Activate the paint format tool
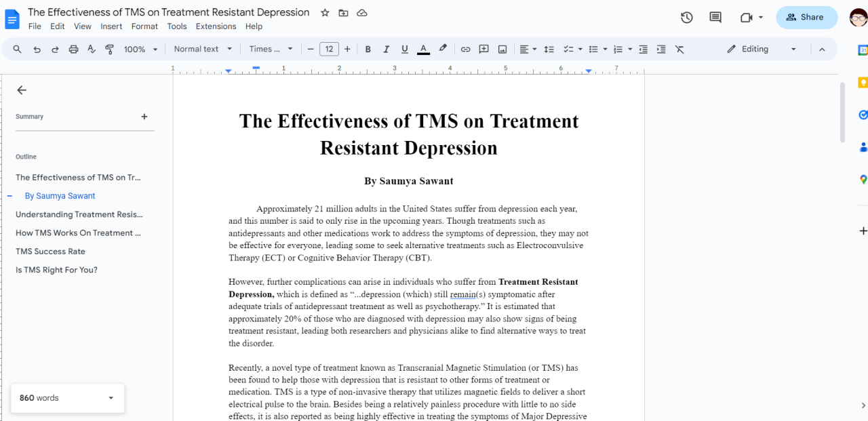This screenshot has height=421, width=868. pos(110,49)
